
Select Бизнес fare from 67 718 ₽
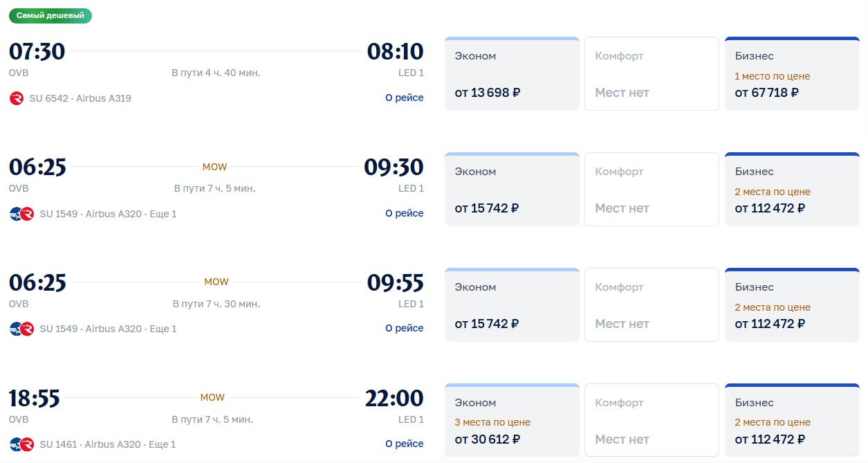point(792,74)
